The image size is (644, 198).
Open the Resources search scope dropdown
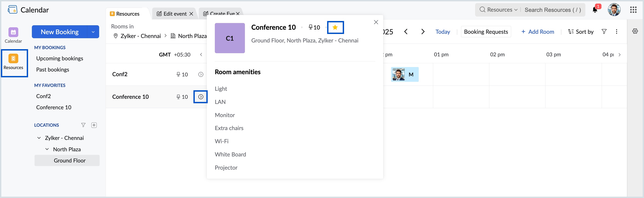(x=499, y=10)
